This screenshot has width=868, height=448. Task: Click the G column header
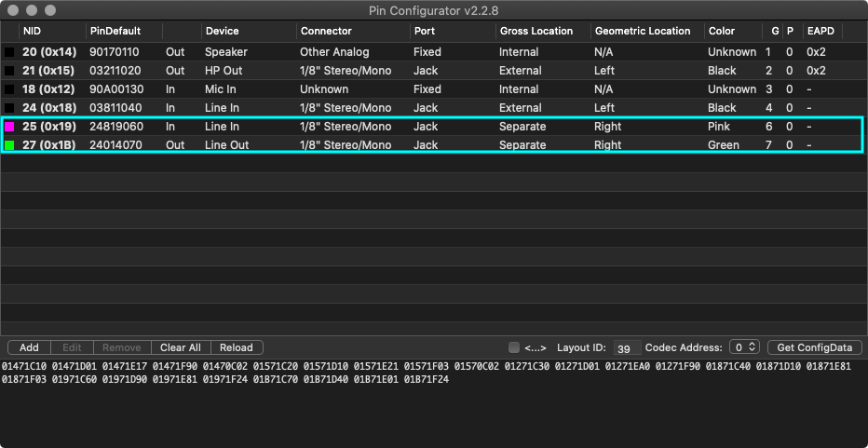[773, 31]
